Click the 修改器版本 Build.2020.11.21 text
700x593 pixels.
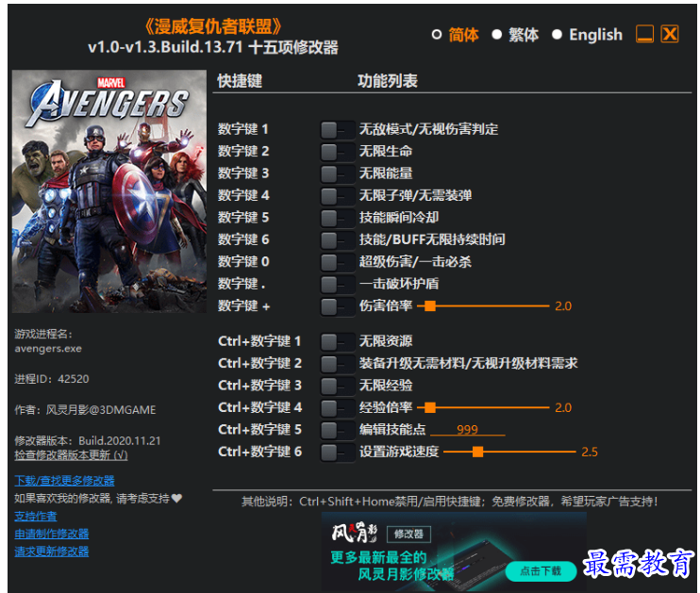[88, 441]
